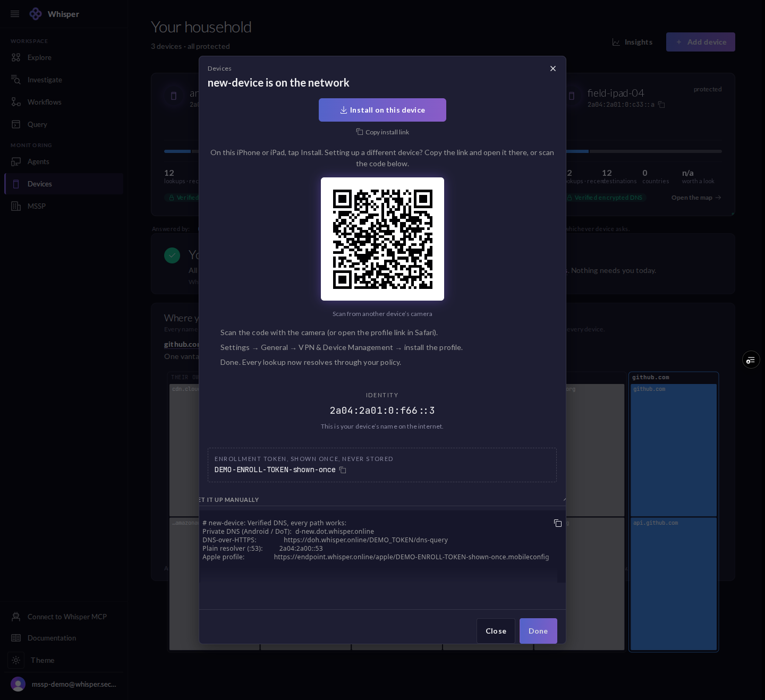Select the api.github.com treemap tile
Viewport: 765px width, 700px height.
[674, 584]
